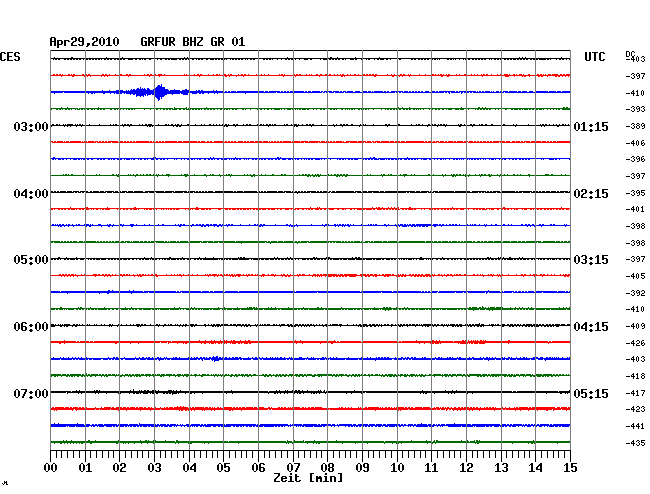
Task: Click the 08 minute axis label
Action: [x=327, y=468]
